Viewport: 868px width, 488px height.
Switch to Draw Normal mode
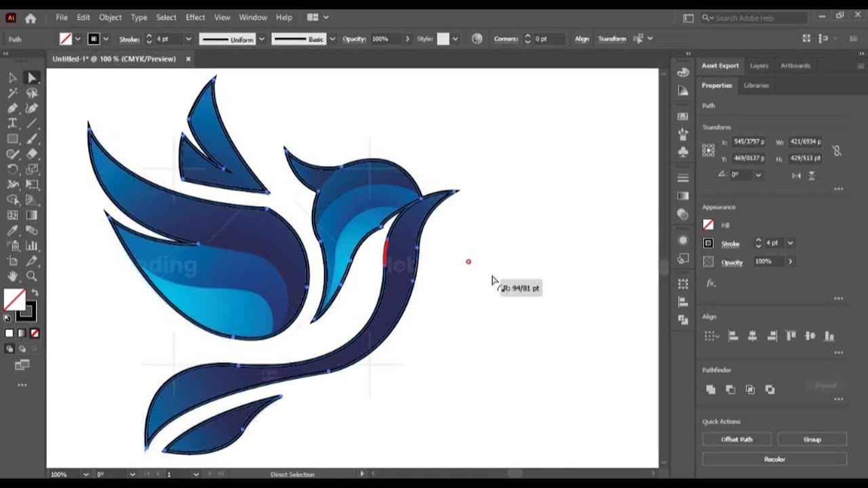[9, 348]
